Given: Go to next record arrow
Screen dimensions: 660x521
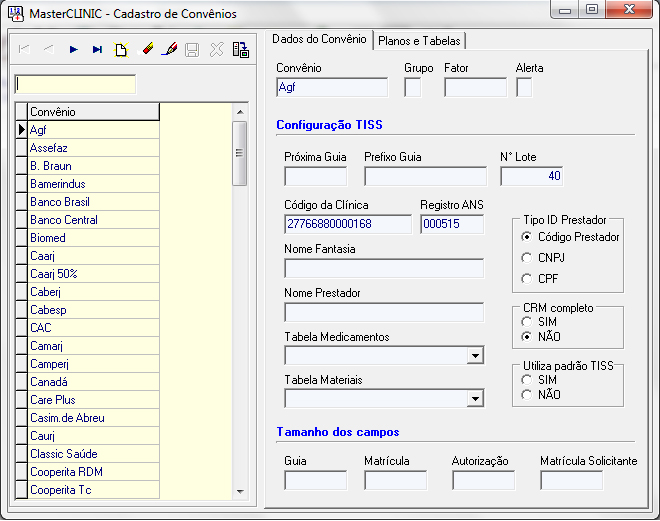Looking at the screenshot, I should (73, 50).
